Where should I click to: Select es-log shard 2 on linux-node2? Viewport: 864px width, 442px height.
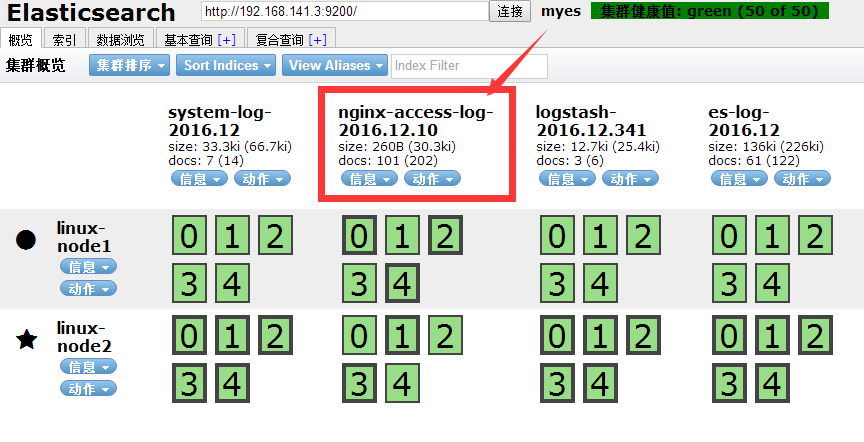click(815, 335)
